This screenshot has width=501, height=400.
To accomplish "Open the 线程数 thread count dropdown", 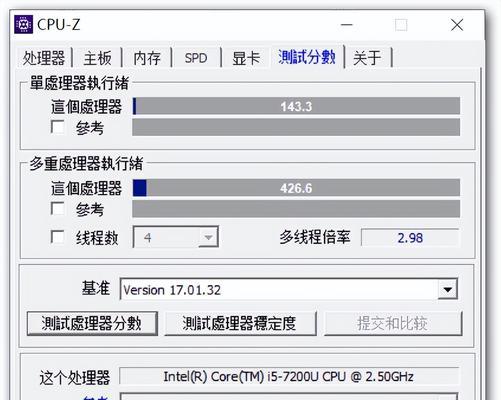I will 176,237.
